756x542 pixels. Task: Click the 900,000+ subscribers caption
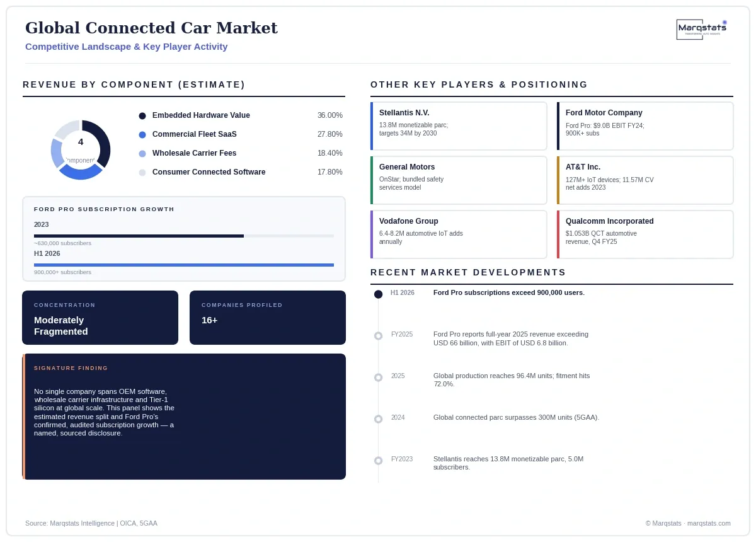click(x=62, y=272)
